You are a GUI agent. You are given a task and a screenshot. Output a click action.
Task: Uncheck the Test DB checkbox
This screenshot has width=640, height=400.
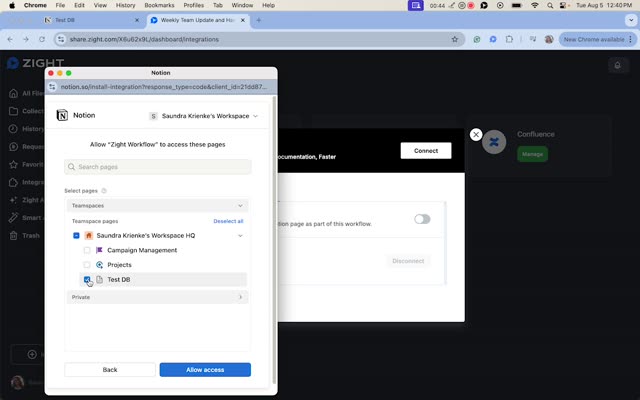coord(87,280)
